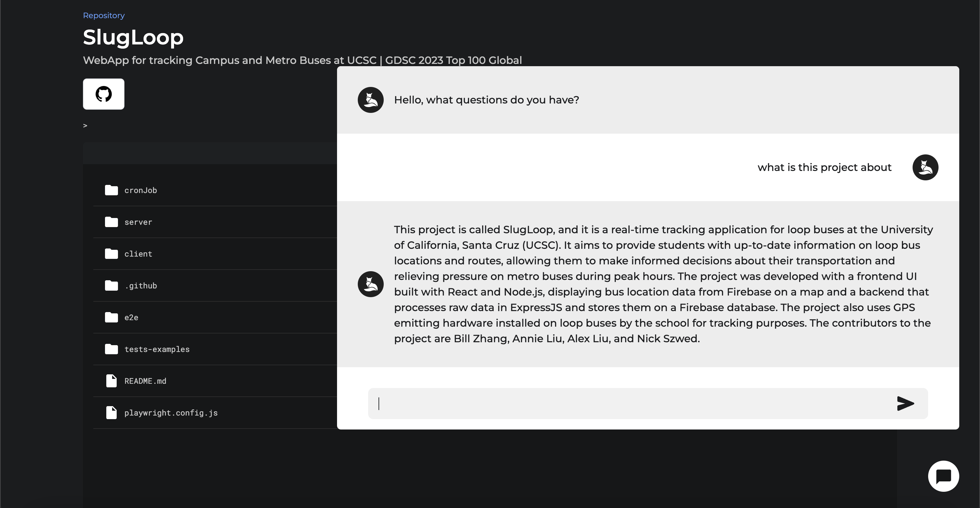Expand the .github folder
The image size is (980, 508).
(x=215, y=285)
